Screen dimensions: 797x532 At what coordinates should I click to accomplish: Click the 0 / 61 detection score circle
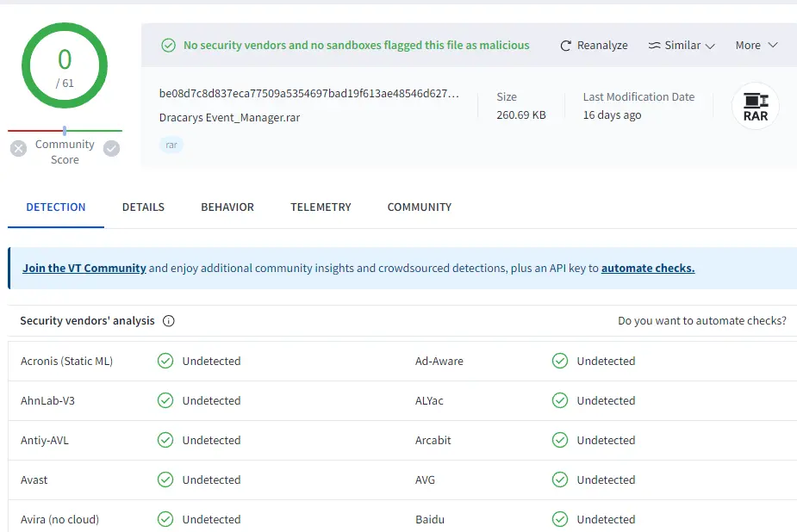click(65, 65)
